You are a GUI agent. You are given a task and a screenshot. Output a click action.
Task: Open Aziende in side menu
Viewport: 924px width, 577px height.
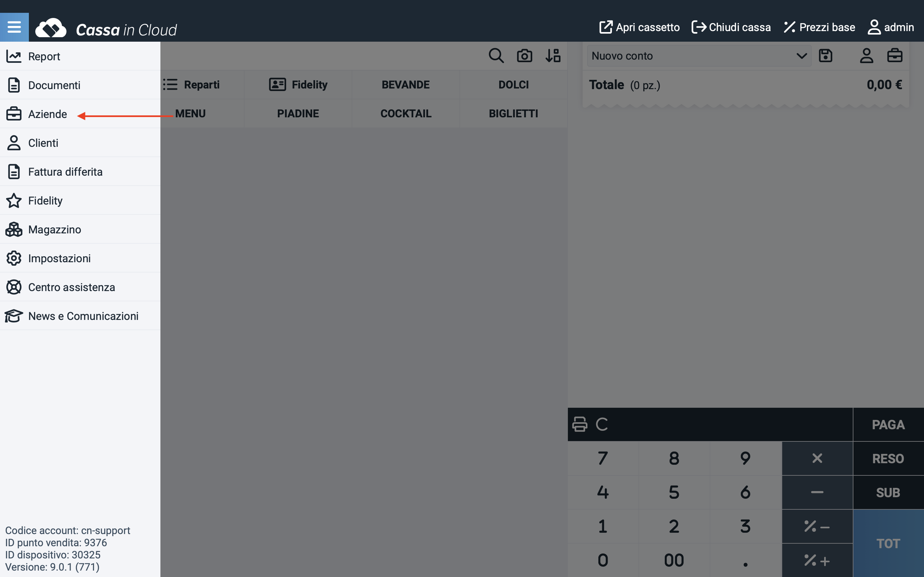tap(48, 114)
